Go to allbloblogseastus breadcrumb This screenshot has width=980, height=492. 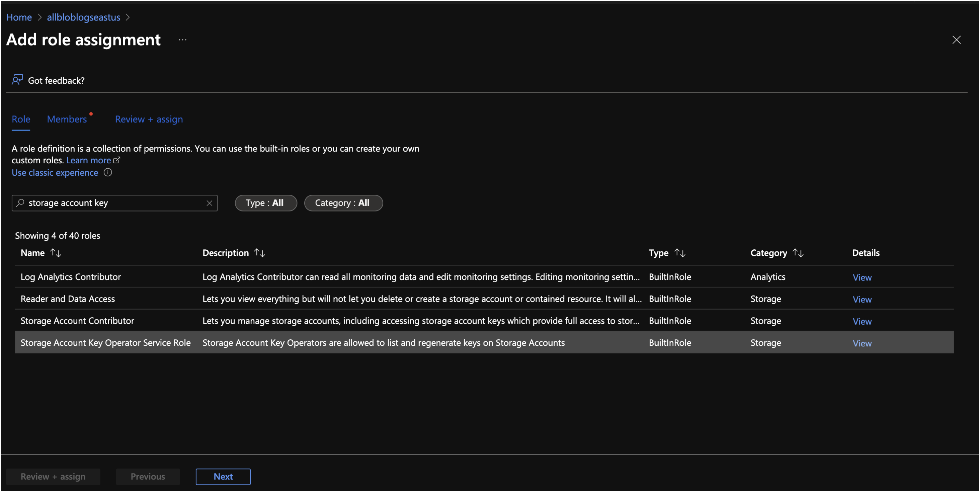[x=83, y=17]
